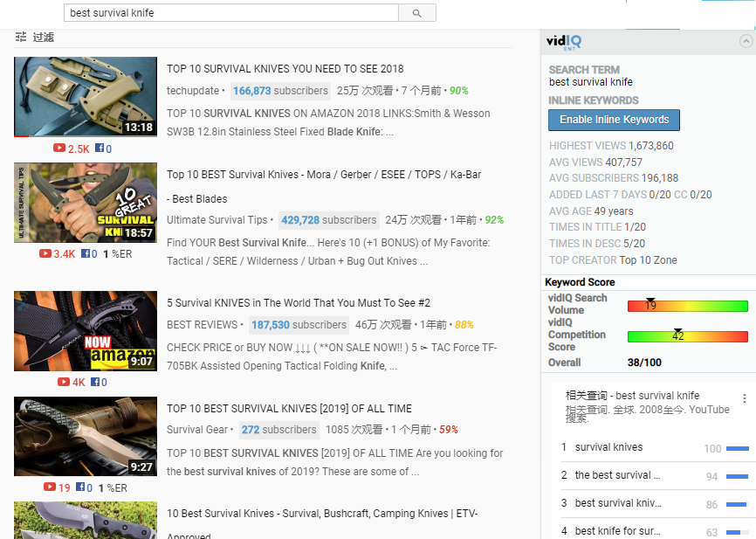Screen dimensions: 756x539
Task: Click the vidIQ Competition Score bar
Action: (688, 336)
